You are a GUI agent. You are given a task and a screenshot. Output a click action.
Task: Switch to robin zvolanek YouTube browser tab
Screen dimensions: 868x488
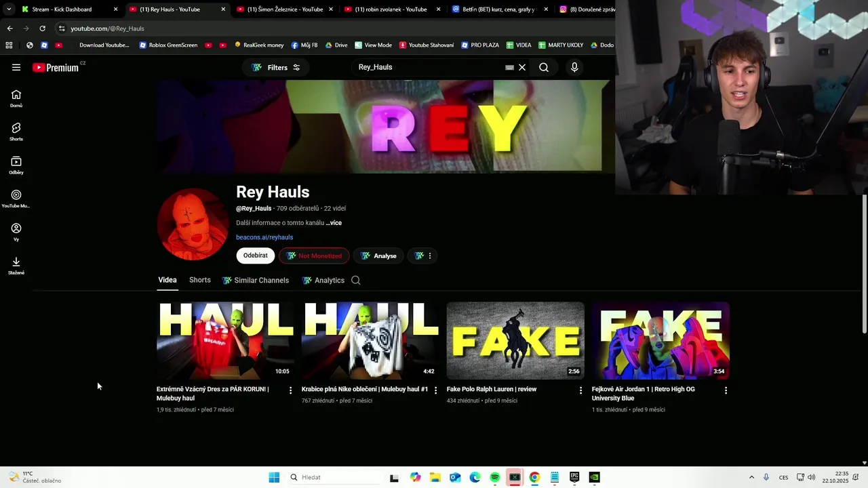coord(392,9)
